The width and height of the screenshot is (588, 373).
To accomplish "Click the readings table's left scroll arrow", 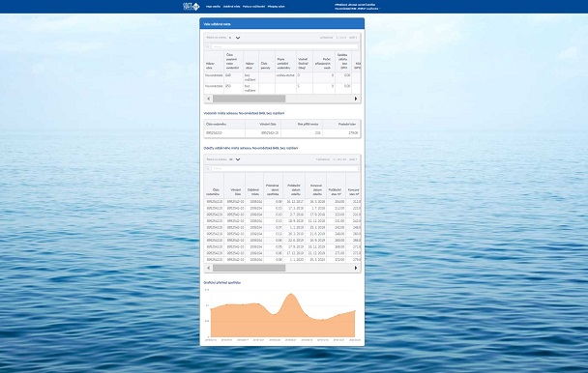I will [x=209, y=268].
